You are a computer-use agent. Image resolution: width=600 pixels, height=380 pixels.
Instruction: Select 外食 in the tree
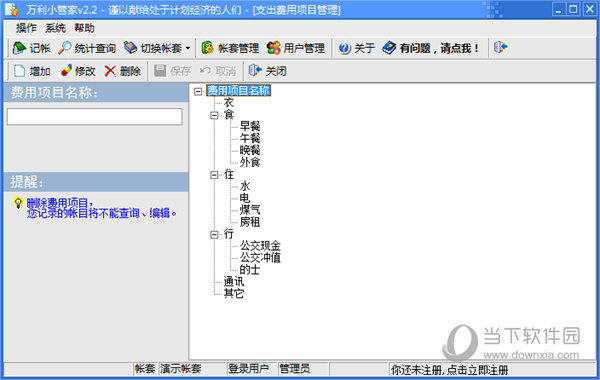click(250, 162)
